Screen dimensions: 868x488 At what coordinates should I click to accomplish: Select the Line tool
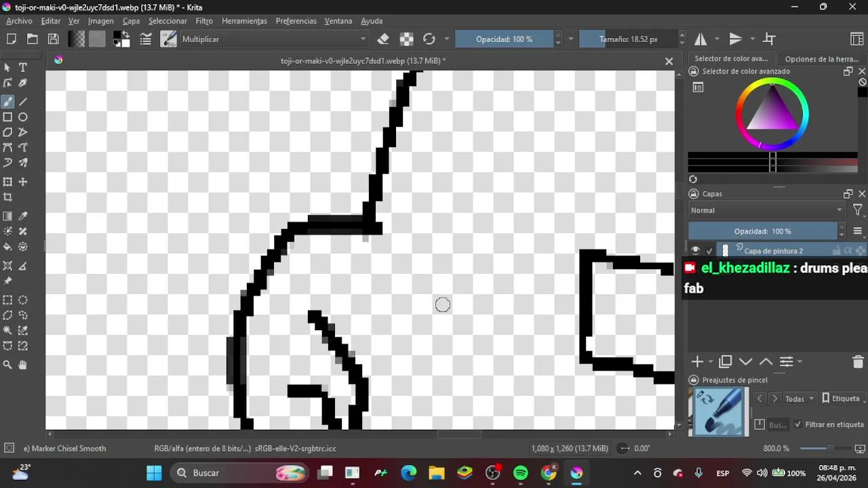click(x=22, y=102)
